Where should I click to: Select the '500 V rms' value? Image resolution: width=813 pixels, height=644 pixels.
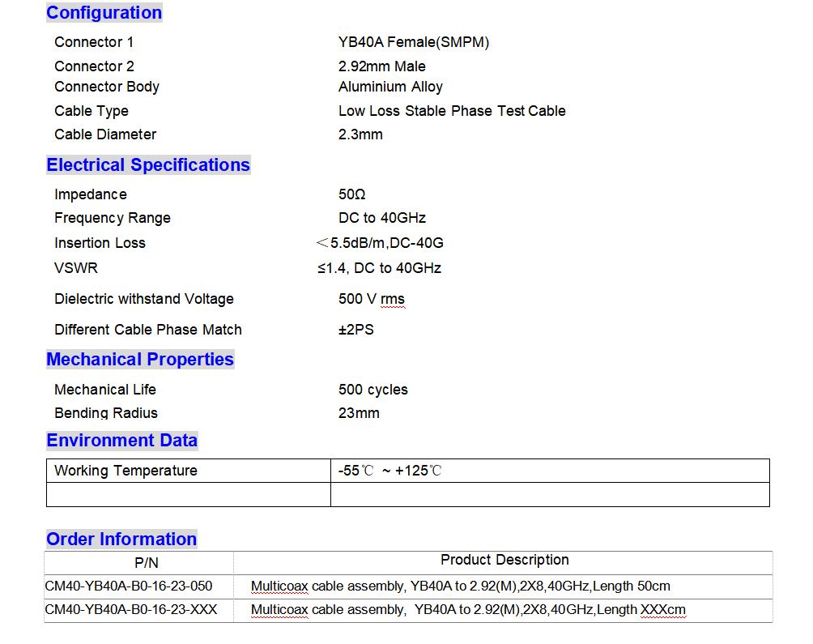pyautogui.click(x=372, y=299)
